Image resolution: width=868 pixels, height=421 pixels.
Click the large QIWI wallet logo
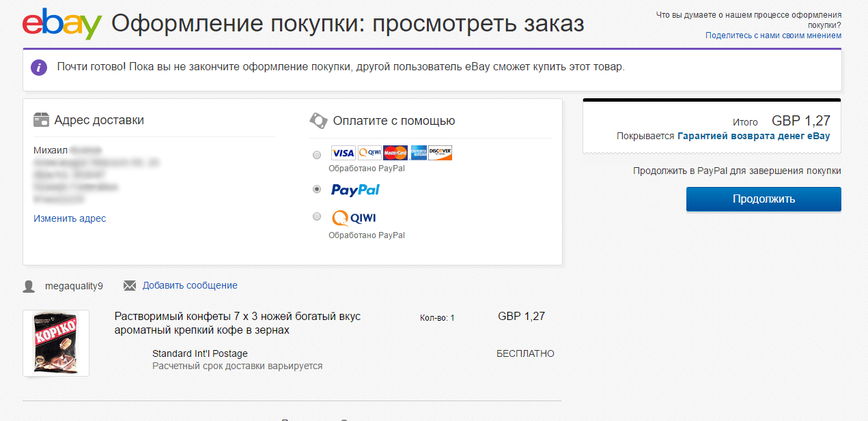[x=354, y=218]
